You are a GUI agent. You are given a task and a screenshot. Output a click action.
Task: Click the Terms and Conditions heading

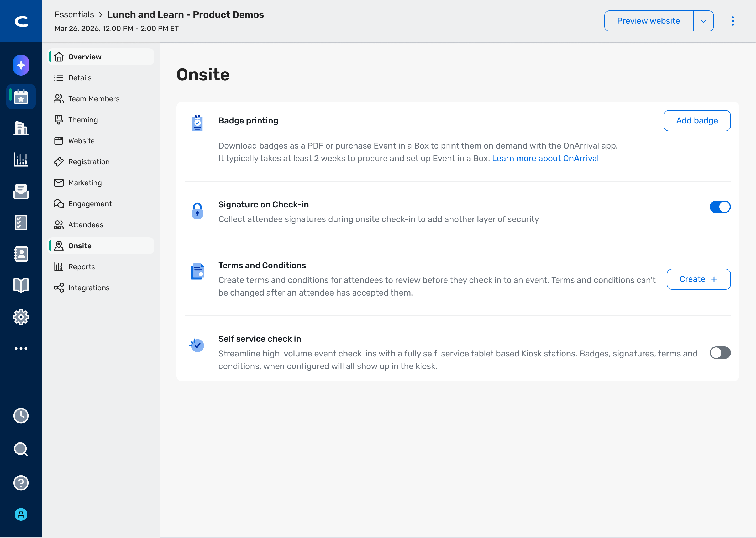click(x=262, y=265)
